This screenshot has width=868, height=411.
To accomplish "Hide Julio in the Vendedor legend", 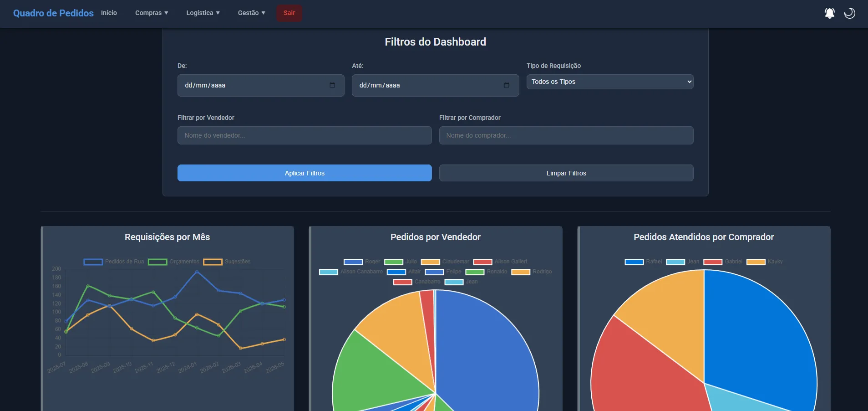I will 401,262.
